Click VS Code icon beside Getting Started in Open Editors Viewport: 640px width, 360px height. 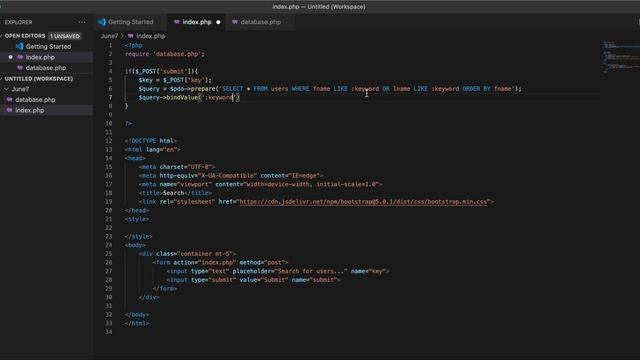[20, 47]
